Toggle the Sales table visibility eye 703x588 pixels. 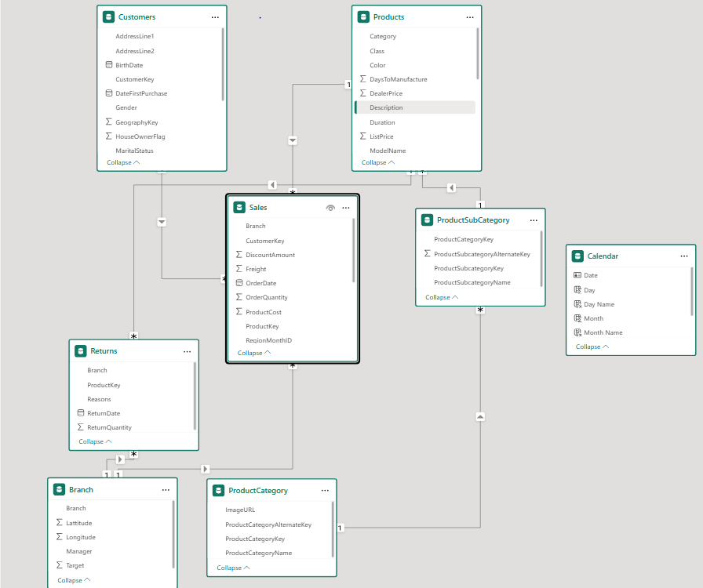[x=330, y=208]
